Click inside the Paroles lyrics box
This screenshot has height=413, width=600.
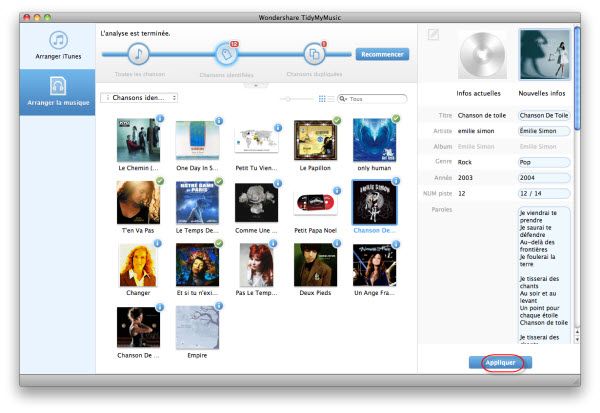[x=544, y=275]
